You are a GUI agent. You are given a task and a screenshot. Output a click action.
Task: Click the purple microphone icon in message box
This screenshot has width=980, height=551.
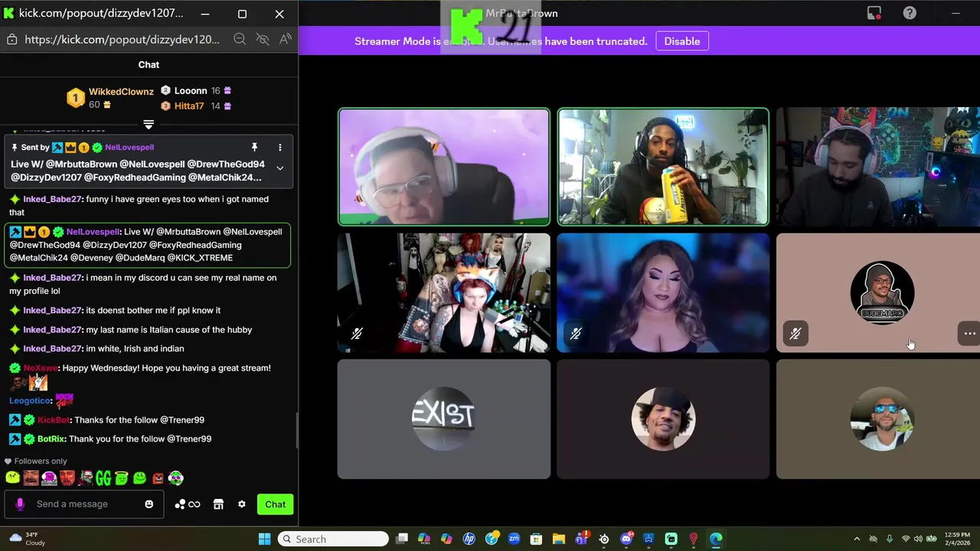click(20, 504)
